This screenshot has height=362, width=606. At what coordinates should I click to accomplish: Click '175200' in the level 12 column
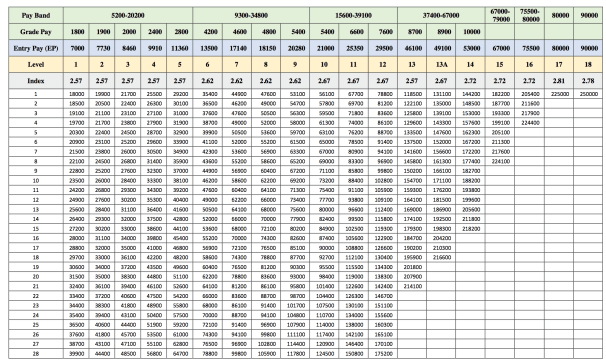point(383,354)
